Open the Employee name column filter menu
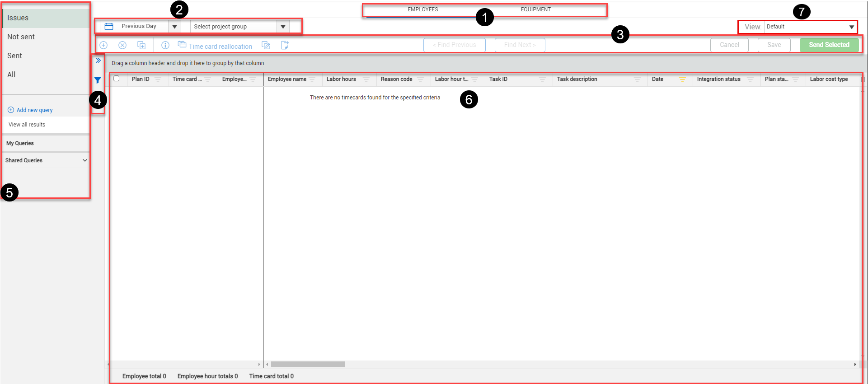Viewport: 868px width, 384px height. pyautogui.click(x=312, y=80)
